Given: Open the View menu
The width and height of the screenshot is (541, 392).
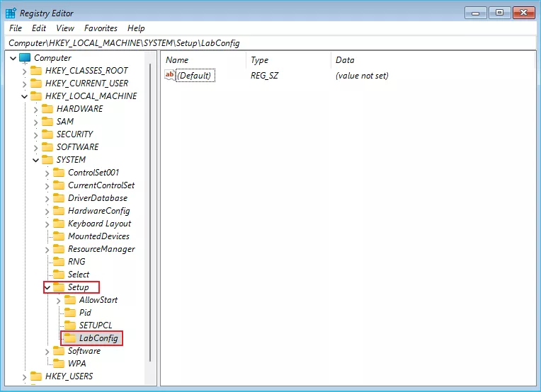Looking at the screenshot, I should 65,28.
